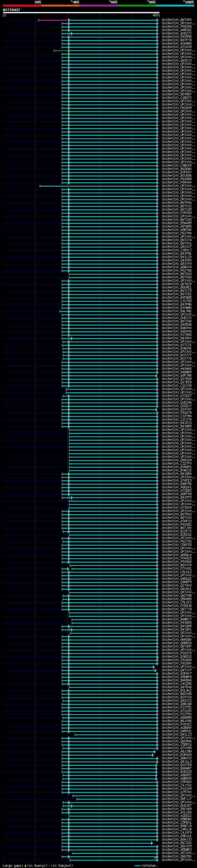The image size is (197, 868).
Task: Select hit UniRef100_Q6WV74
Action: [x=176, y=267]
